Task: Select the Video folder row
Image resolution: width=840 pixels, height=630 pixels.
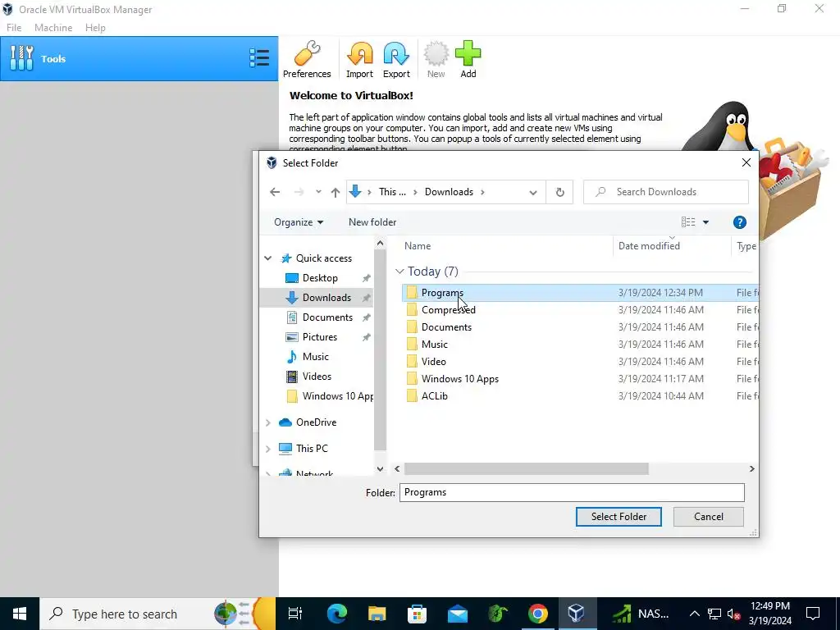Action: (580, 361)
